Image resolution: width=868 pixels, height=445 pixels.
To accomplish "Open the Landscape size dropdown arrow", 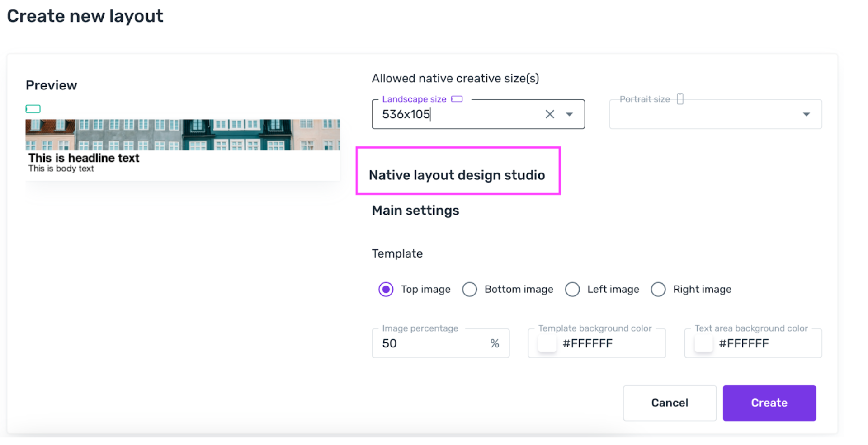I will tap(569, 114).
